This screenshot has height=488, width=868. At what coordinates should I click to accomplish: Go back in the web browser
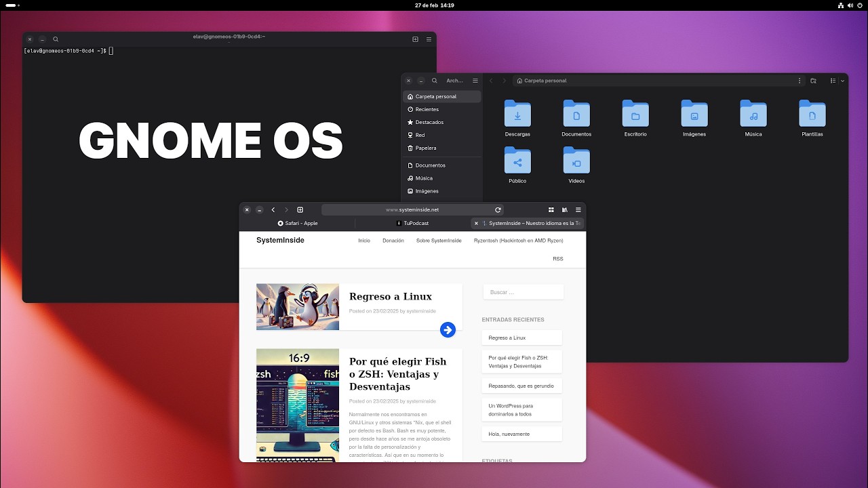pos(273,210)
